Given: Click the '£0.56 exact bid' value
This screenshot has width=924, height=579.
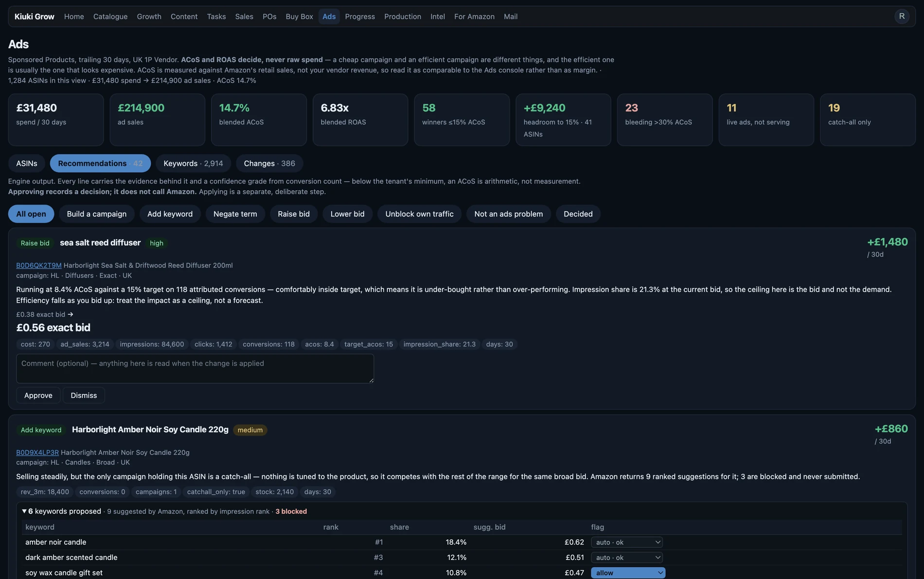Looking at the screenshot, I should click(x=53, y=327).
